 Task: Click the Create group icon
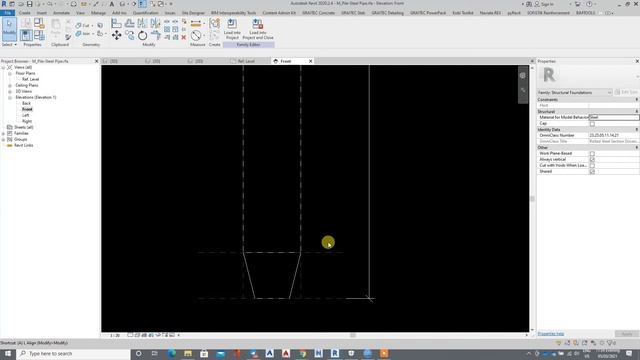click(x=214, y=24)
